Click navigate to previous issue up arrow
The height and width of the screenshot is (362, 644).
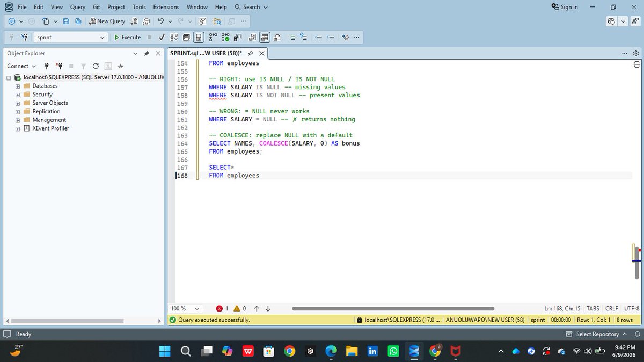257,308
